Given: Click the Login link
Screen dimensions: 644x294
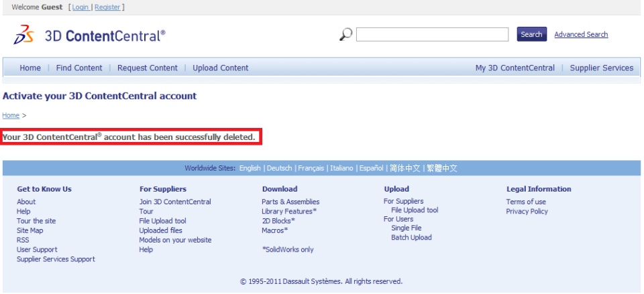Looking at the screenshot, I should pyautogui.click(x=80, y=7).
